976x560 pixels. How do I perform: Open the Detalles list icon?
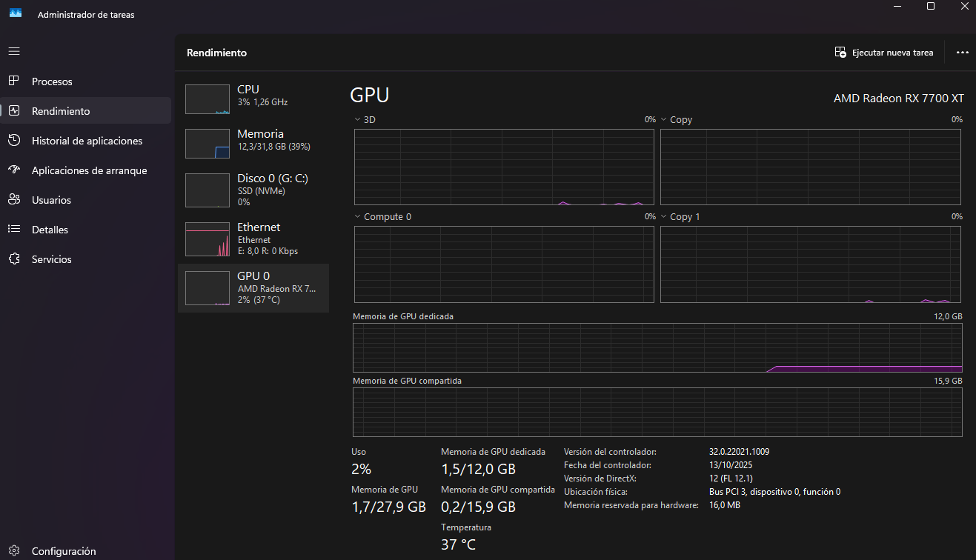pyautogui.click(x=14, y=230)
